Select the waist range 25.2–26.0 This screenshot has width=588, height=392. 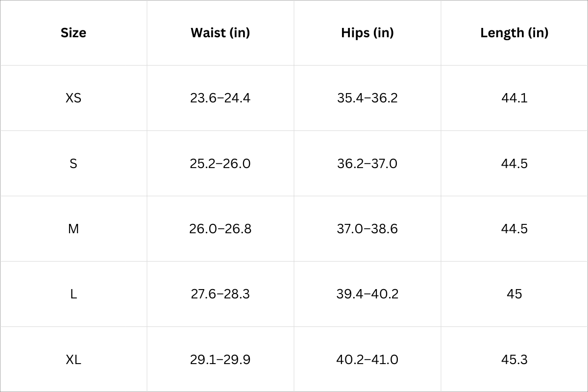220,163
